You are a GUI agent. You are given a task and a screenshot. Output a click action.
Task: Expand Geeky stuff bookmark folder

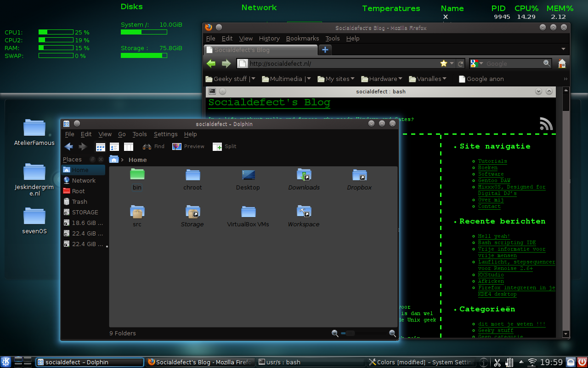pos(231,79)
